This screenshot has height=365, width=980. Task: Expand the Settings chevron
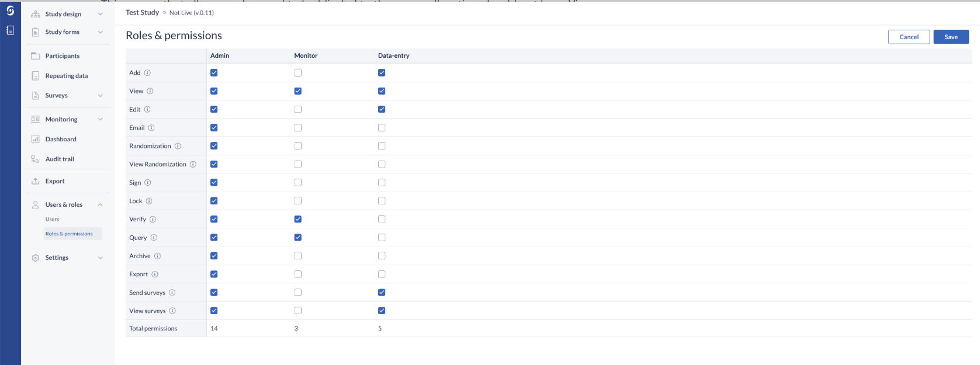(101, 258)
